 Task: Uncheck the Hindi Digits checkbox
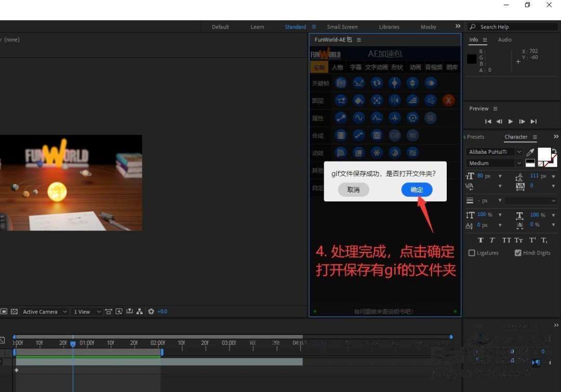coord(518,253)
